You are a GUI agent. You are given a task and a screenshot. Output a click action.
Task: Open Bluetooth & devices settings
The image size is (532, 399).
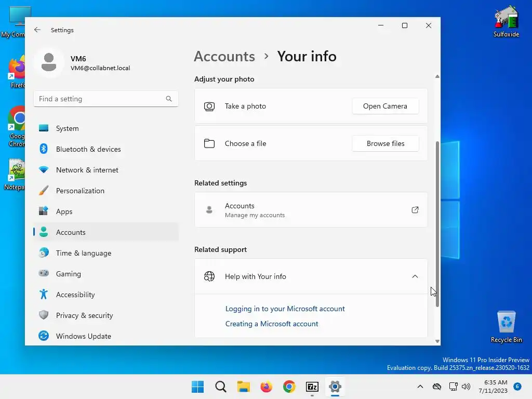coord(106,149)
